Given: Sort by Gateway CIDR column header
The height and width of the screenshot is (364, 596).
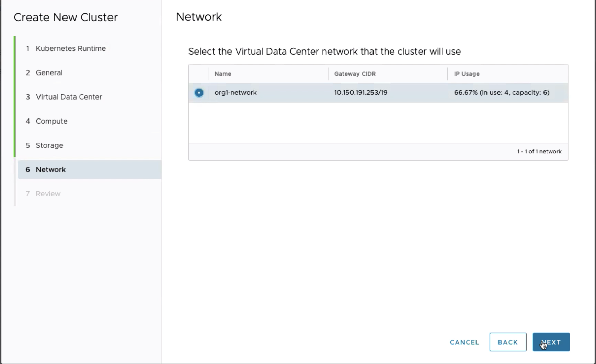Looking at the screenshot, I should point(355,74).
